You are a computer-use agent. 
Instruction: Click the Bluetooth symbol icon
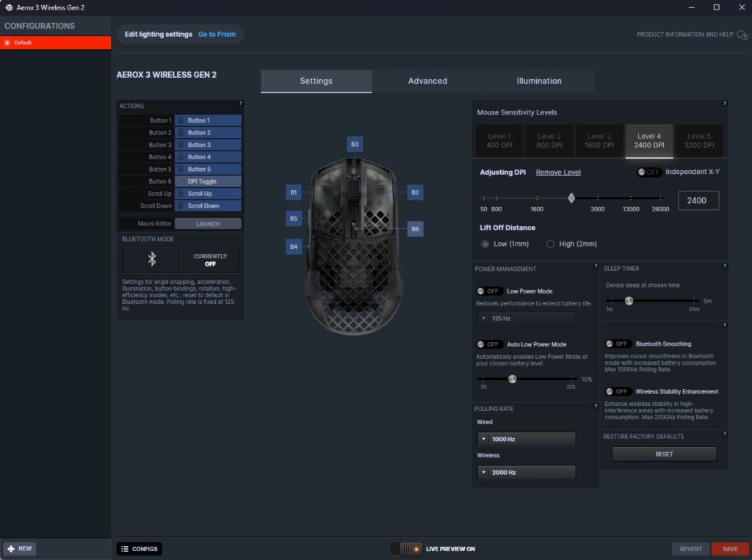151,259
